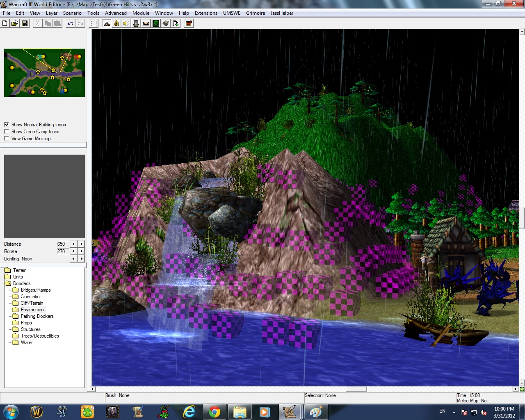Screen dimensions: 525x420
Task: Click the Copy toolbar icon
Action: tap(48, 23)
